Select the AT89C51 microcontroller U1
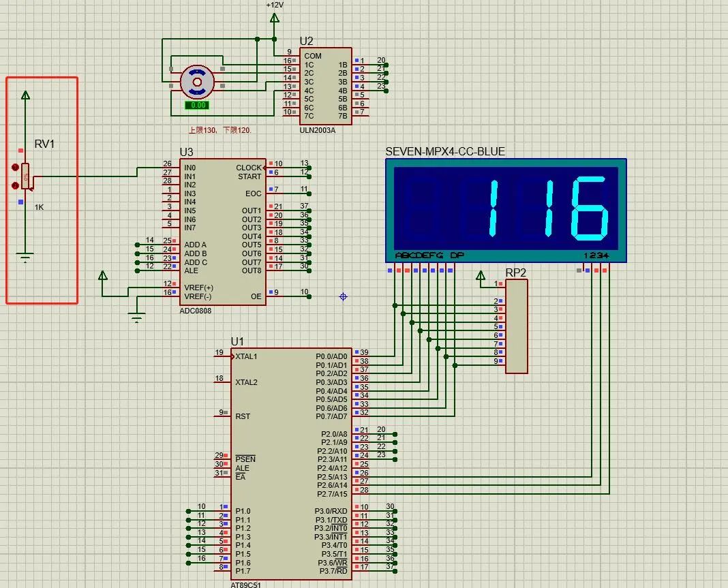 (x=293, y=463)
